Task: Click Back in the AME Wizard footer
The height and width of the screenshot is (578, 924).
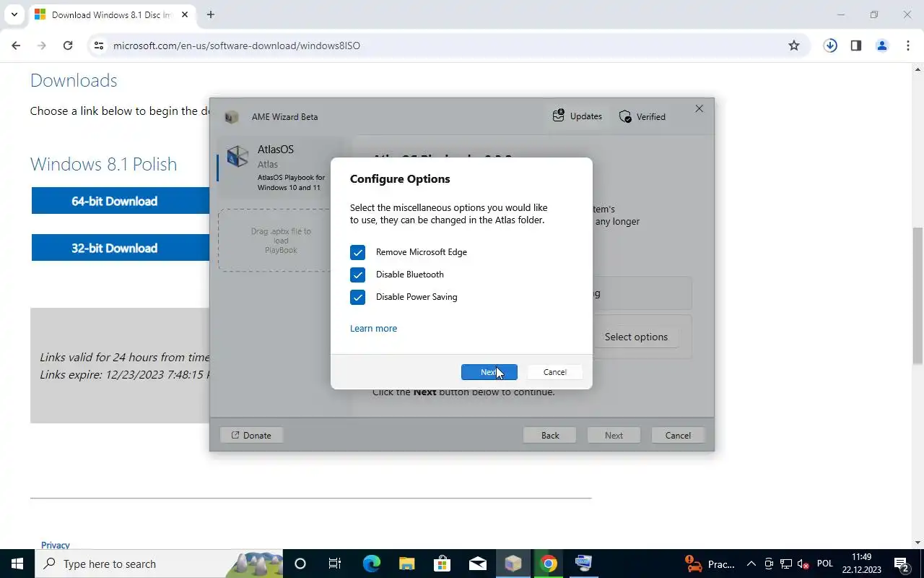Action: pos(550,435)
